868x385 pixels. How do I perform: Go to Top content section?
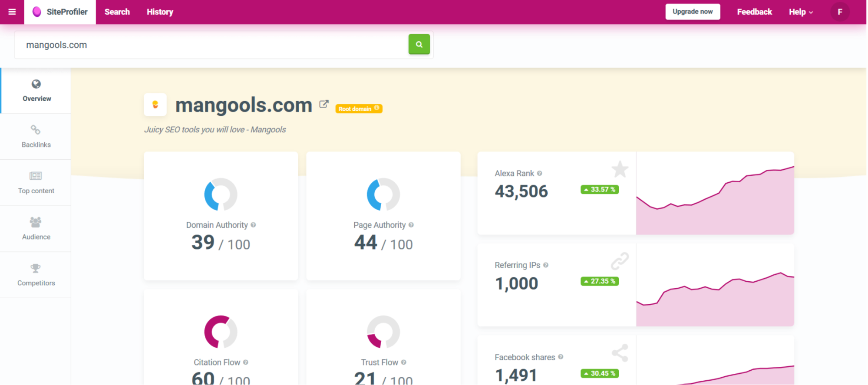pyautogui.click(x=36, y=183)
